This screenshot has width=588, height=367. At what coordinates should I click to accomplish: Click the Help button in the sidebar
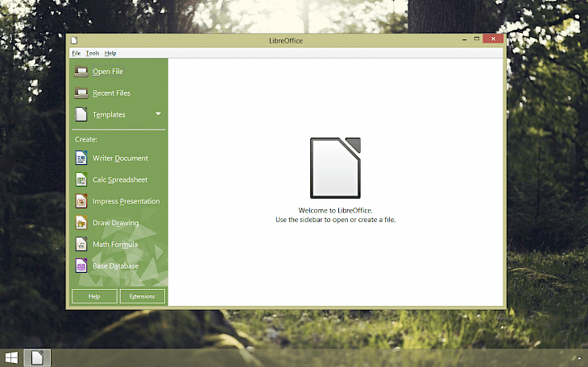[x=94, y=296]
